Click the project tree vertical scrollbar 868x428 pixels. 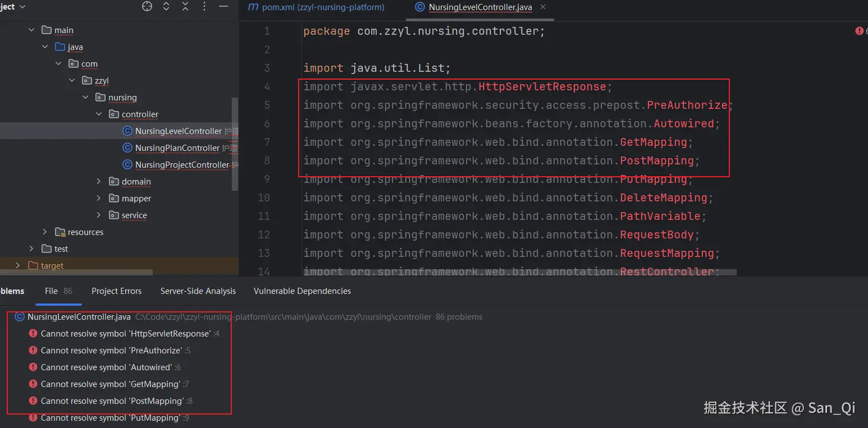(235, 144)
